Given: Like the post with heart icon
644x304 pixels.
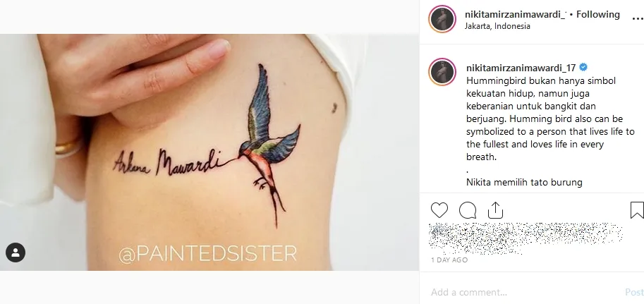Looking at the screenshot, I should pyautogui.click(x=439, y=210).
